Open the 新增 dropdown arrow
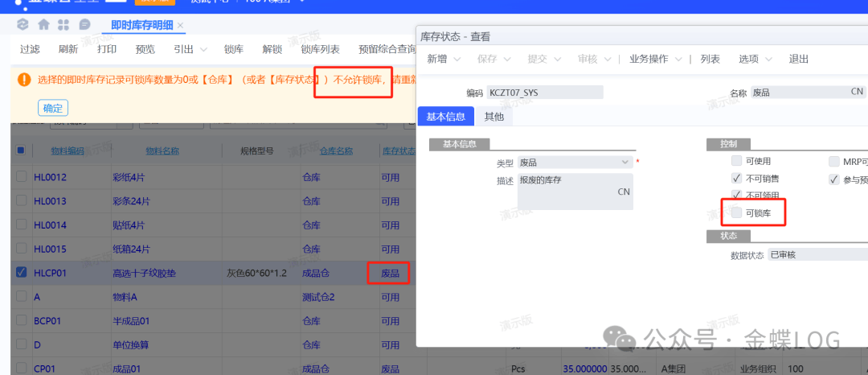This screenshot has width=868, height=375. (x=457, y=60)
